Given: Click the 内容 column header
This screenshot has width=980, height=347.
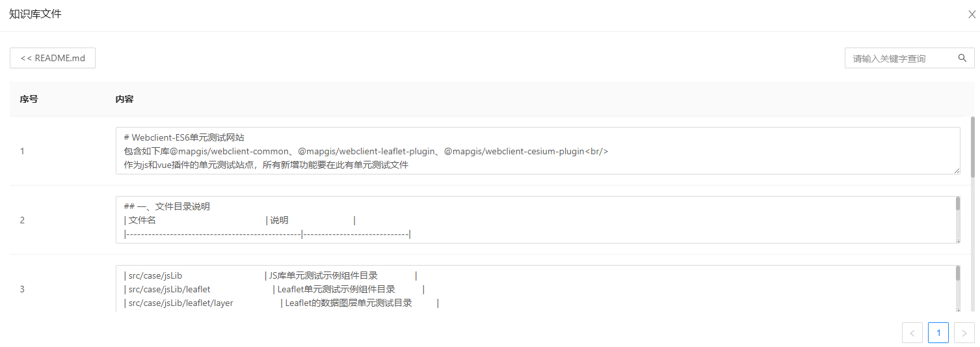Looking at the screenshot, I should tap(125, 99).
